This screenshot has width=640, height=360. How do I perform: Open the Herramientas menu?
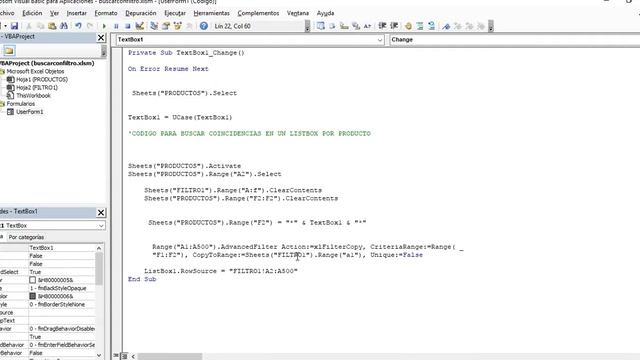point(212,13)
